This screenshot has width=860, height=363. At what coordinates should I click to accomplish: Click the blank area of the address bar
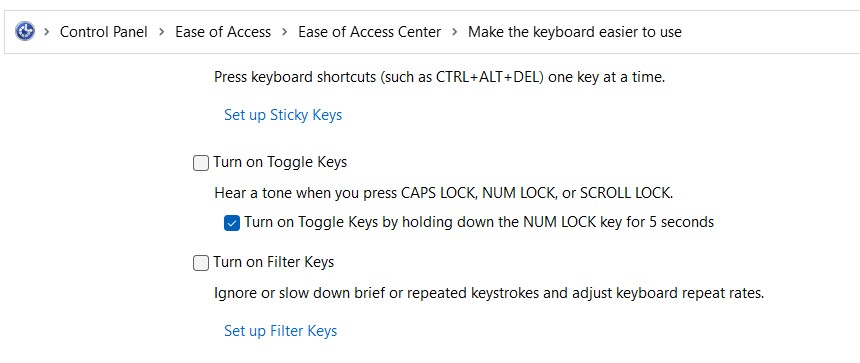(768, 32)
